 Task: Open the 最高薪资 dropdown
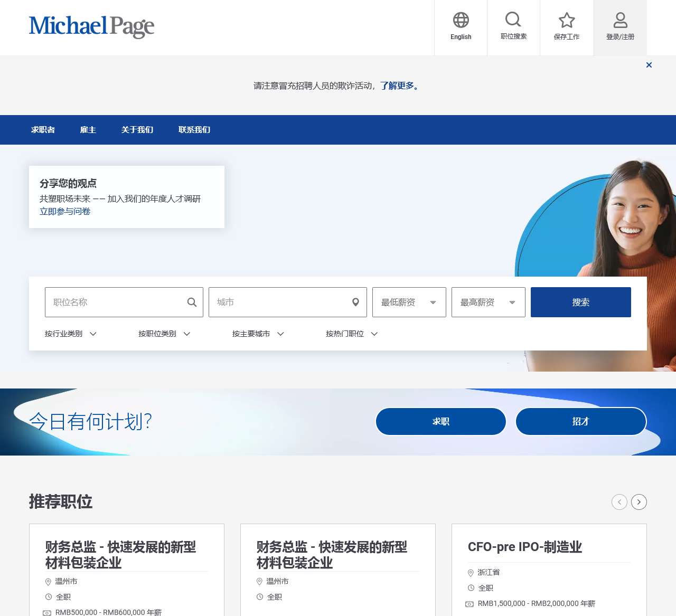click(488, 302)
